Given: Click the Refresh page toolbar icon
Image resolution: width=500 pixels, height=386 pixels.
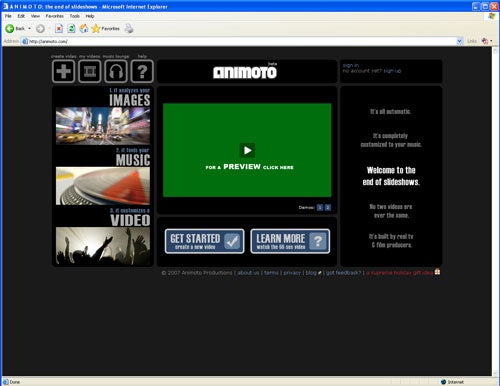Looking at the screenshot, I should [71, 29].
